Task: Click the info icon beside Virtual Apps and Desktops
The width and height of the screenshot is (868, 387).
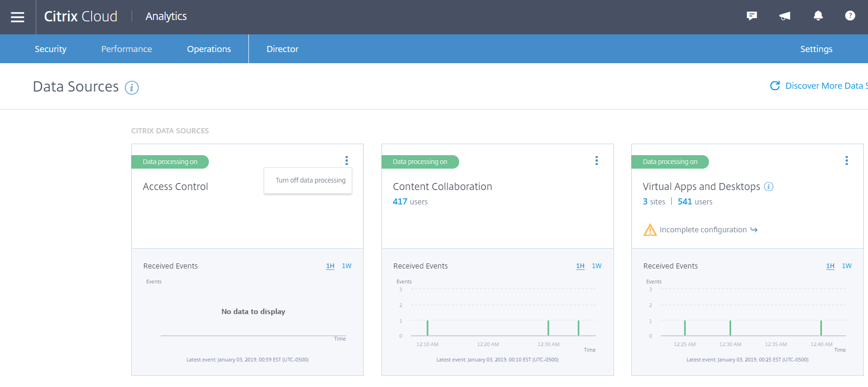Action: click(769, 187)
